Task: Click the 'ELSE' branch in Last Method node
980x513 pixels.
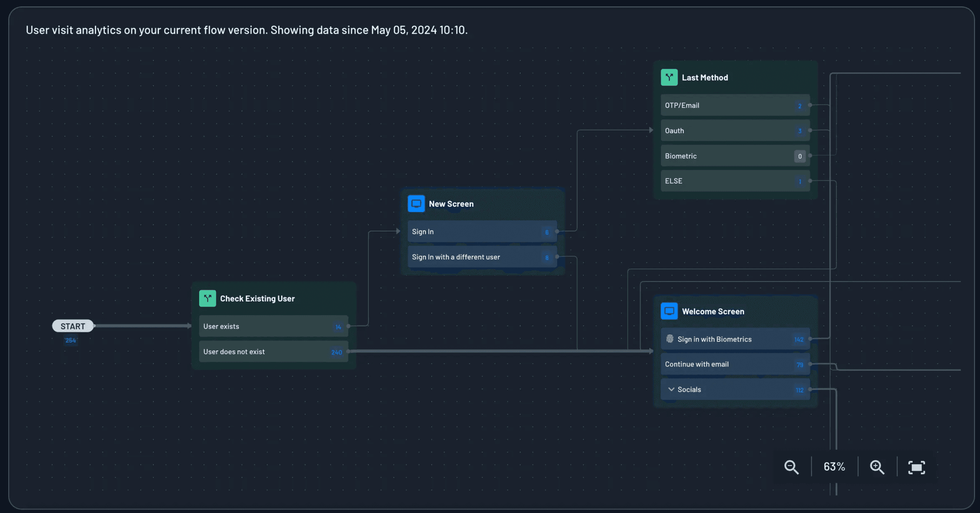Action: (735, 181)
